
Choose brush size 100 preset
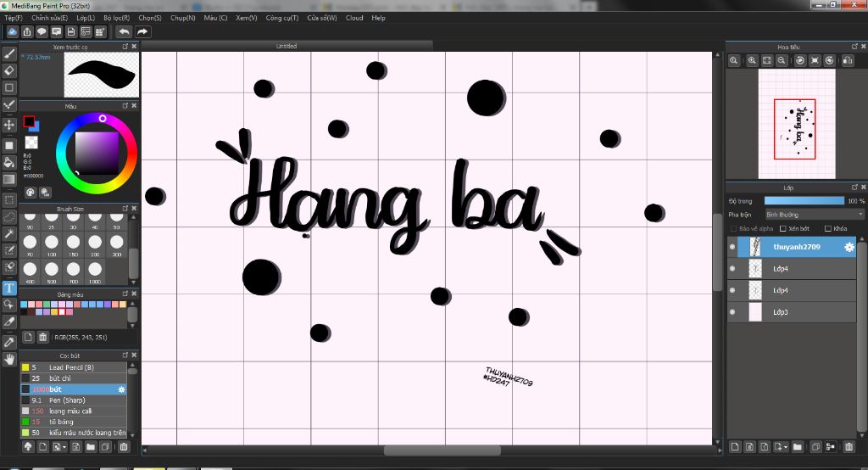coord(52,244)
